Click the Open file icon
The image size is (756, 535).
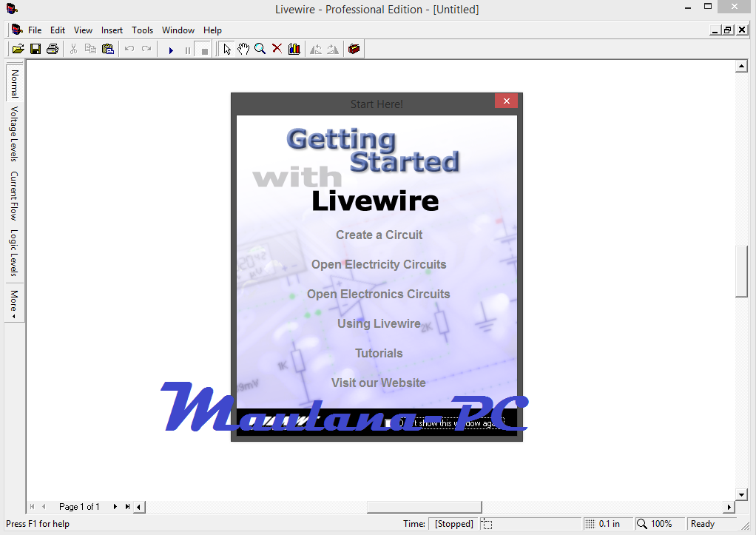point(18,48)
